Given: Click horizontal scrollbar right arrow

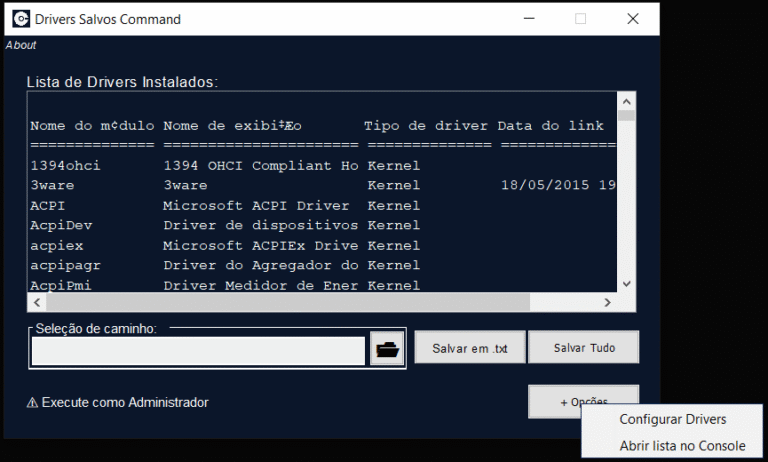Looking at the screenshot, I should (607, 302).
